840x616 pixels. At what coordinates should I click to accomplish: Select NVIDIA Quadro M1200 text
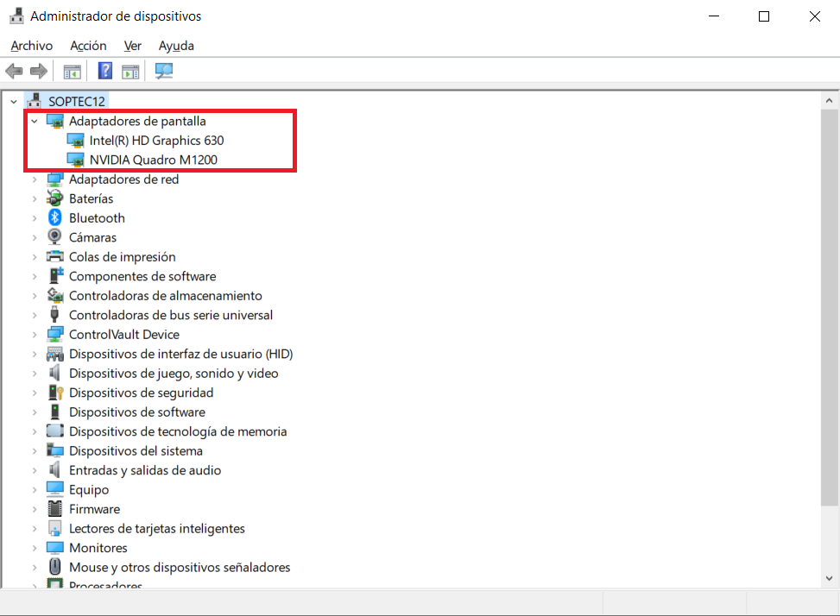tap(153, 160)
